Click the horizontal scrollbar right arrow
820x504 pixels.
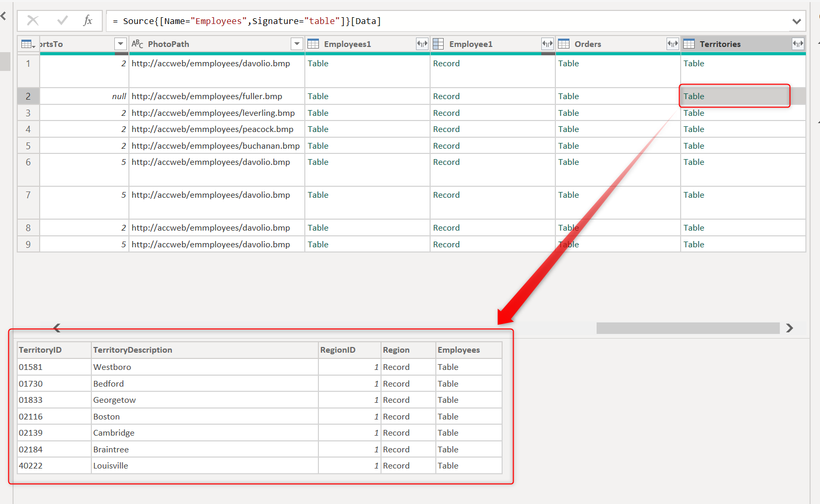(789, 328)
